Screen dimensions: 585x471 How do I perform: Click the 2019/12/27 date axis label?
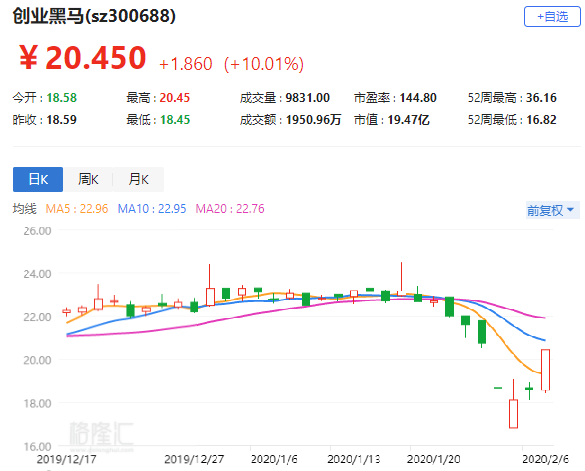click(x=194, y=459)
